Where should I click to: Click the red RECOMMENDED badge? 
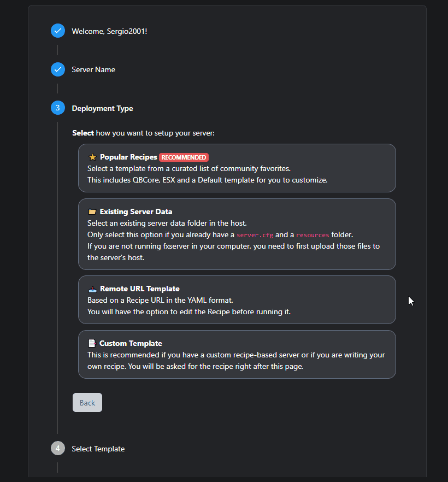click(184, 157)
